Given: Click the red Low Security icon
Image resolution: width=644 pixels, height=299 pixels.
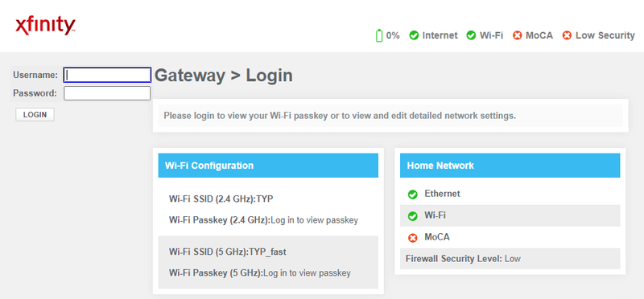Looking at the screenshot, I should (x=567, y=35).
